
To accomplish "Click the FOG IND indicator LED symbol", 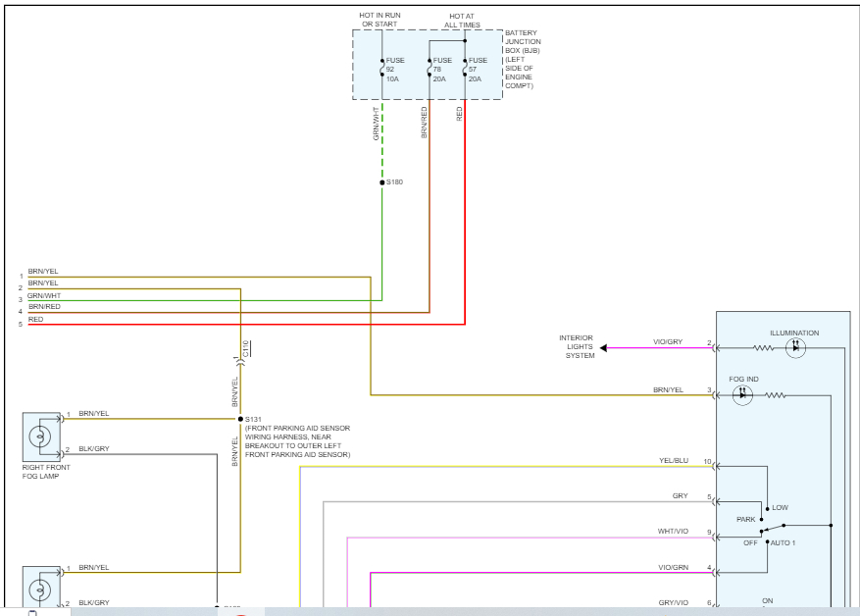I will [x=742, y=395].
